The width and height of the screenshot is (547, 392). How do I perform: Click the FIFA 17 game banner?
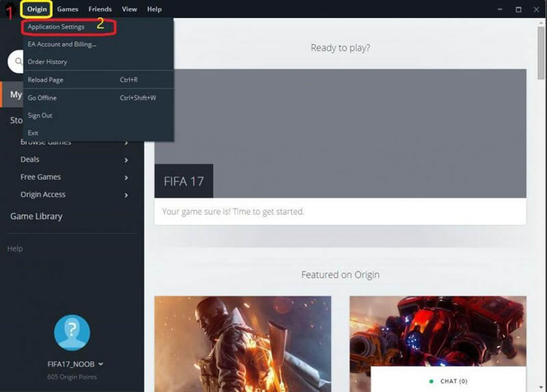coord(341,133)
